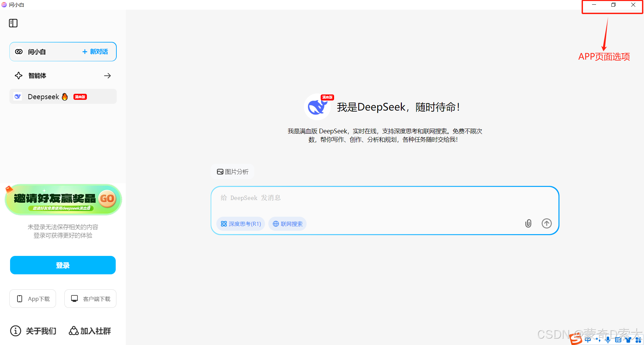644x345 pixels.
Task: Open 加入社群 community link
Action: click(90, 331)
